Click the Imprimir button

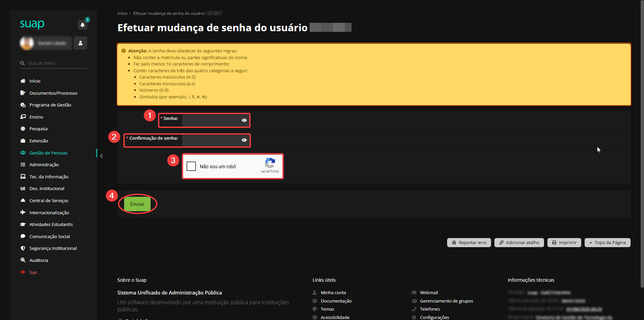click(565, 242)
